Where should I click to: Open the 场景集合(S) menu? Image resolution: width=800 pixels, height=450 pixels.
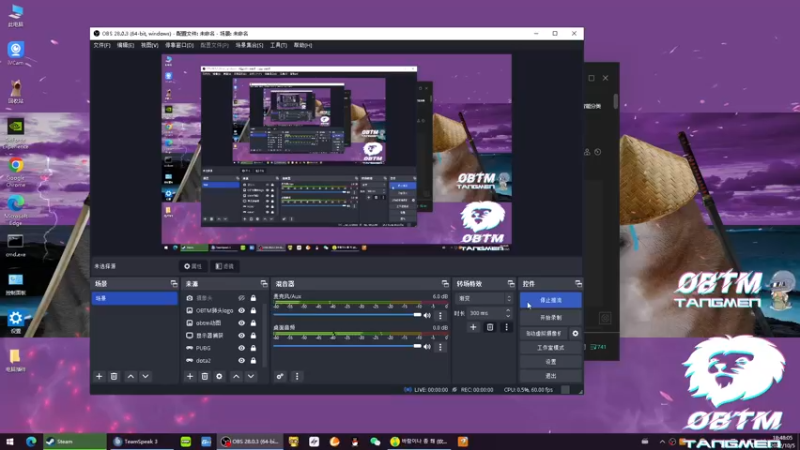pos(249,45)
